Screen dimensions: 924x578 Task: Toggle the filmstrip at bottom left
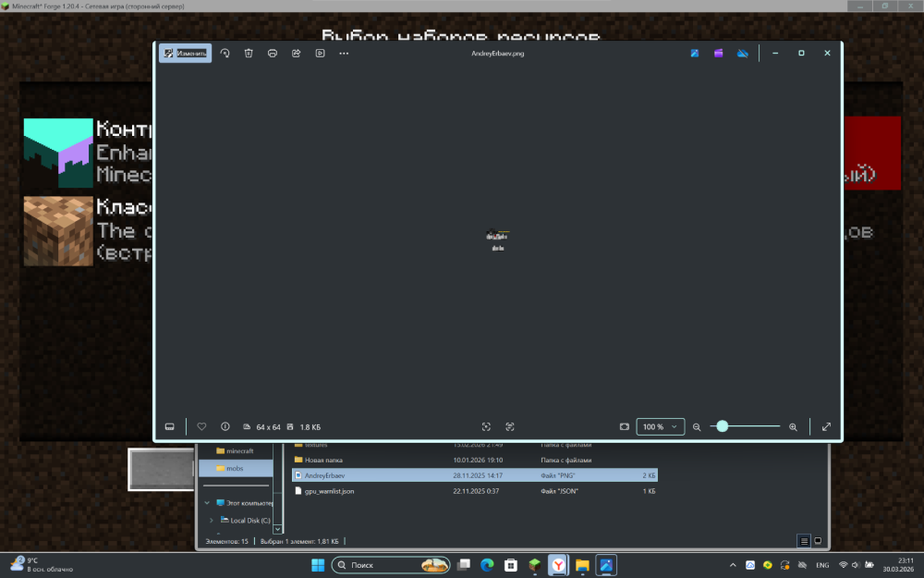point(170,427)
